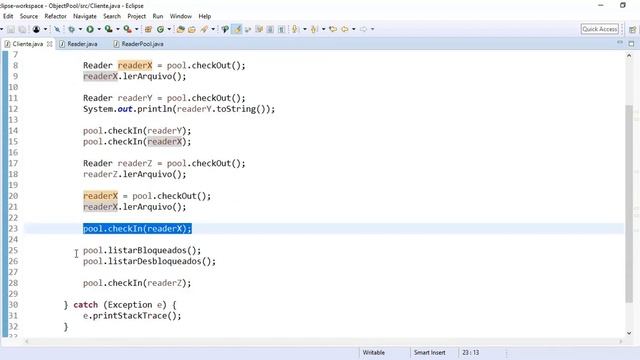Expand the Coverage dropdown arrow

[x=118, y=29]
